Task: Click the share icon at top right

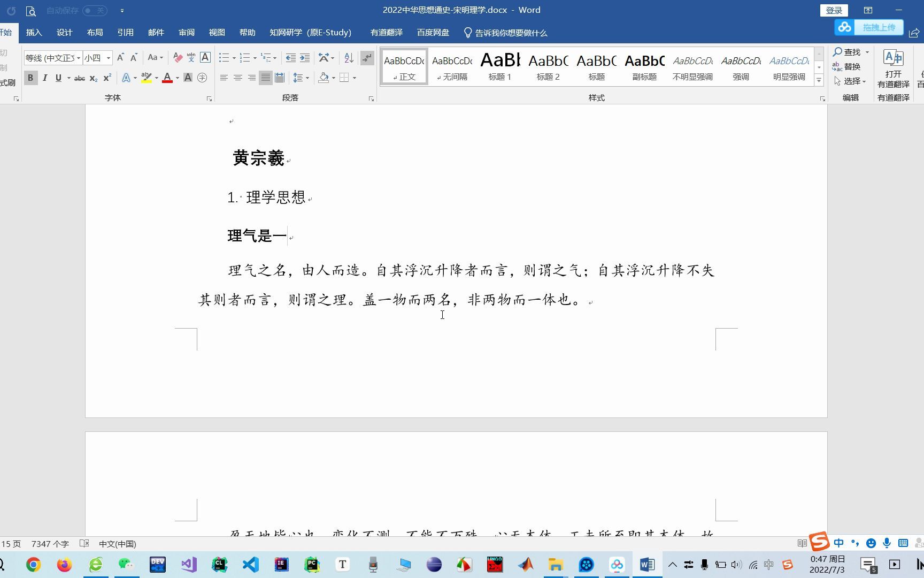Action: pos(914,33)
